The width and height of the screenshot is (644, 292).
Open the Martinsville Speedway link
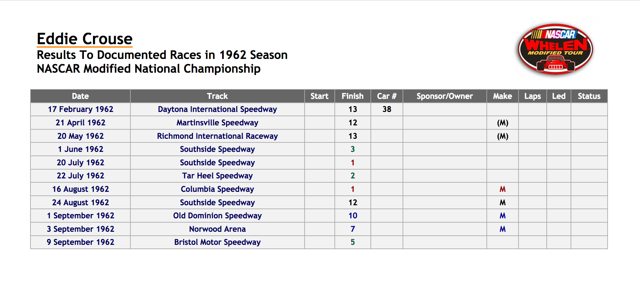tap(218, 123)
